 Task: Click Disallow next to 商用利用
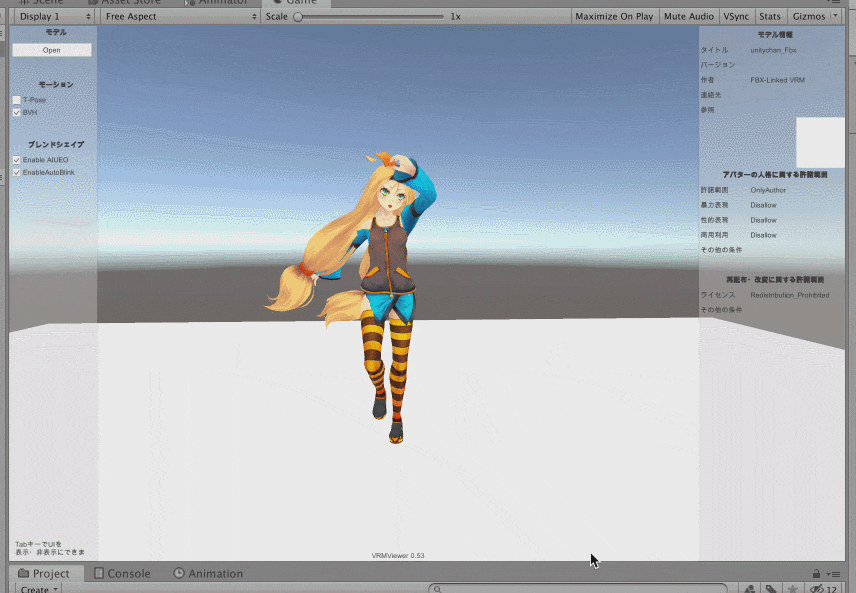click(x=763, y=235)
